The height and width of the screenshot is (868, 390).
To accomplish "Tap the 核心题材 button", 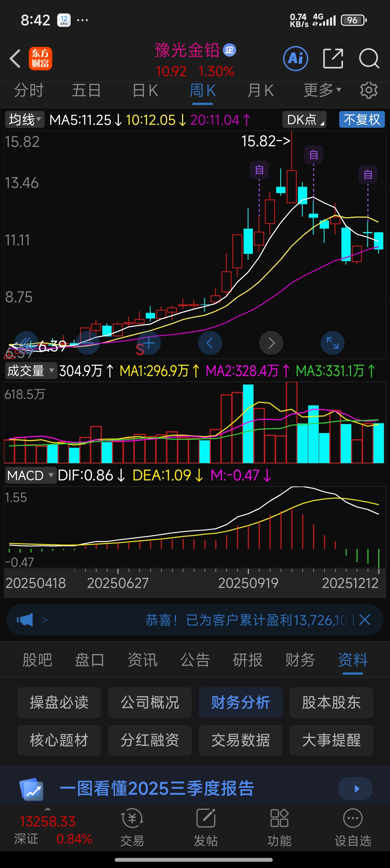I will coord(59,740).
